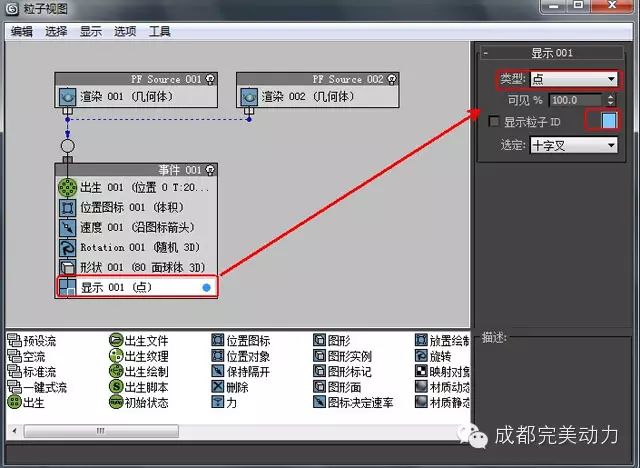Image resolution: width=640 pixels, height=468 pixels.
Task: Enable the 显示粒子 ID checkbox
Action: coord(494,121)
